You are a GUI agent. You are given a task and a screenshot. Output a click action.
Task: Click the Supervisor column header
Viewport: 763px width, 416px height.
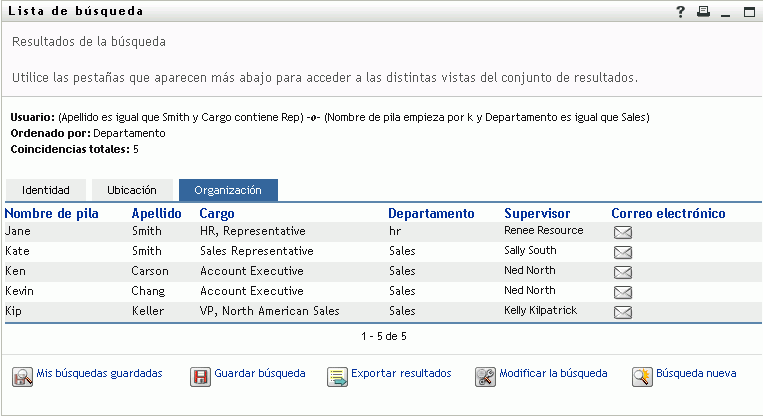[x=537, y=213]
